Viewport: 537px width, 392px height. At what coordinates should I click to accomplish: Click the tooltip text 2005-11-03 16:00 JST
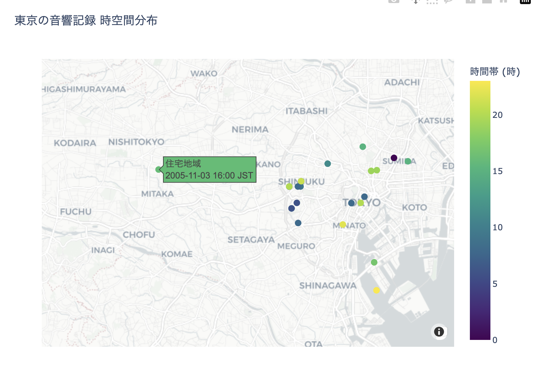(x=209, y=176)
